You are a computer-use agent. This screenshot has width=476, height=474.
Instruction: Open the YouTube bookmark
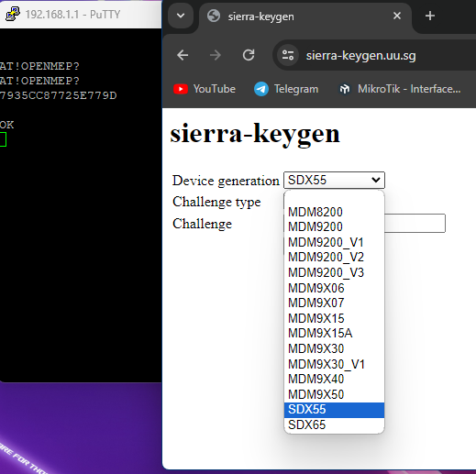[205, 89]
